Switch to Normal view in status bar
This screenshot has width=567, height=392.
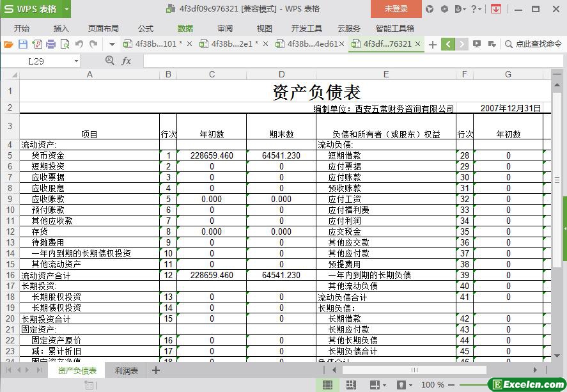327,385
